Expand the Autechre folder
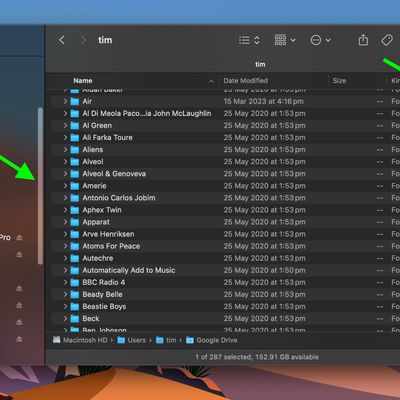This screenshot has height=400, width=400. [x=65, y=258]
